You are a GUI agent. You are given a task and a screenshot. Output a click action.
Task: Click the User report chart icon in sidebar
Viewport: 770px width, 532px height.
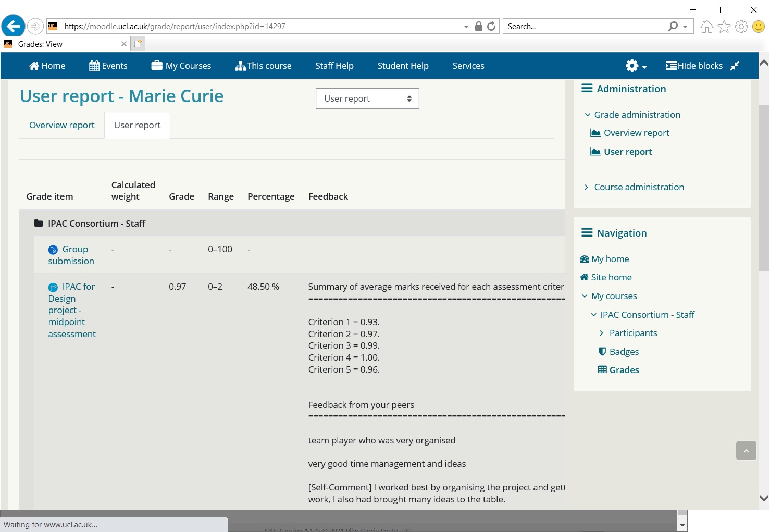(595, 152)
